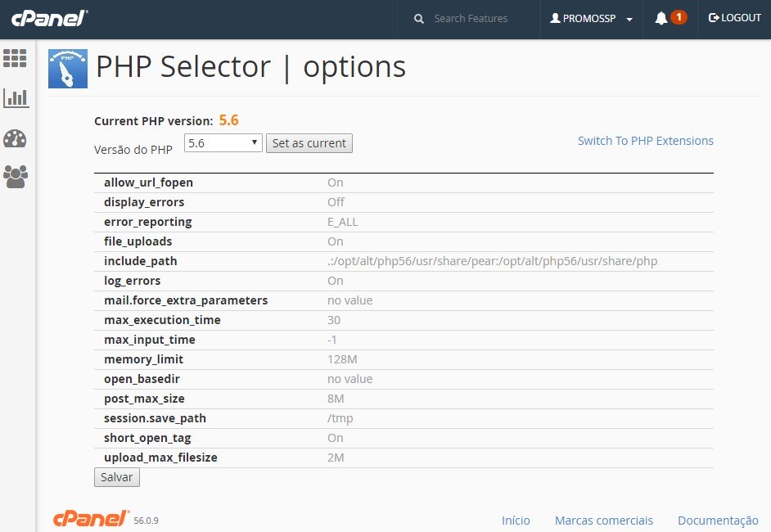
Task: Click the max_execution_time option label
Action: point(162,320)
